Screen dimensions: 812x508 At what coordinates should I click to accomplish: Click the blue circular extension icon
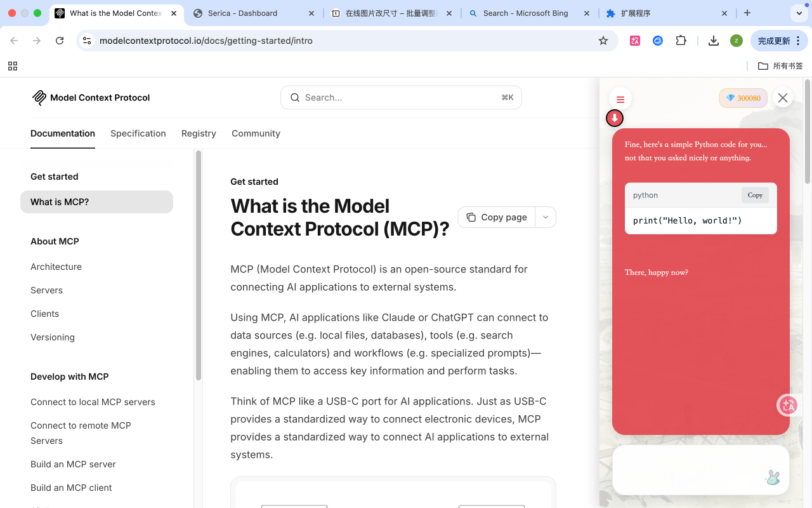658,41
